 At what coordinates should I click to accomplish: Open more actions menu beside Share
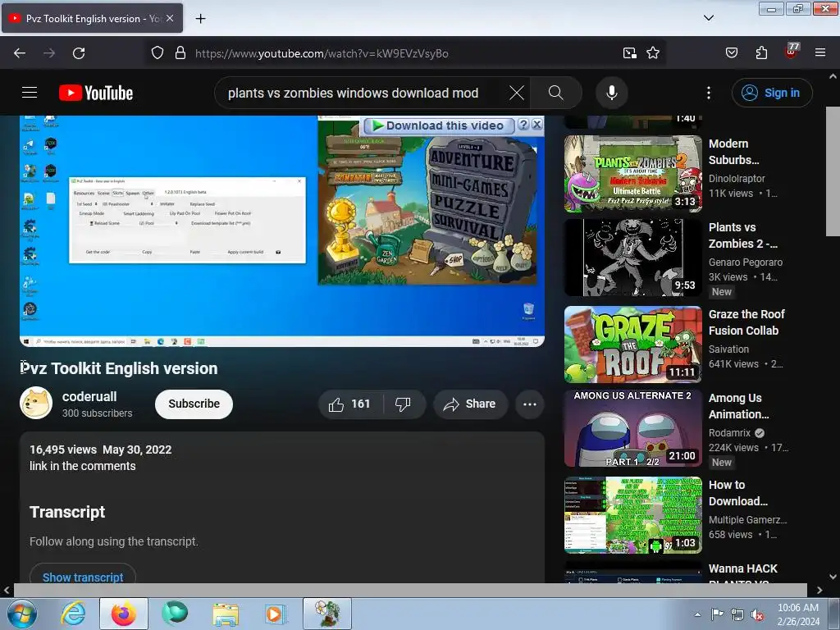[x=530, y=404]
